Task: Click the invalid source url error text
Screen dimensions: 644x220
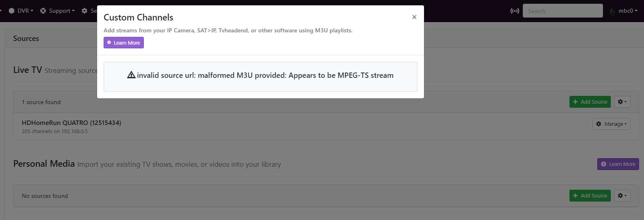Action: (x=265, y=75)
